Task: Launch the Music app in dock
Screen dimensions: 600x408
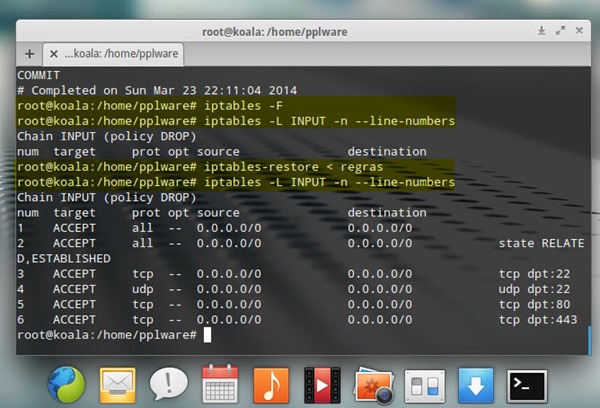Action: pyautogui.click(x=271, y=385)
